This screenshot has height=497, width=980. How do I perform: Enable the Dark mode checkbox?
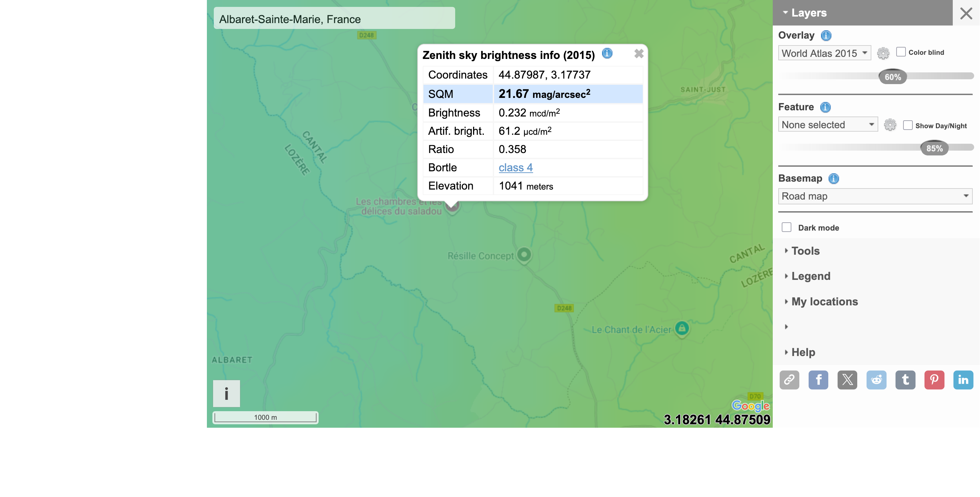pos(786,227)
